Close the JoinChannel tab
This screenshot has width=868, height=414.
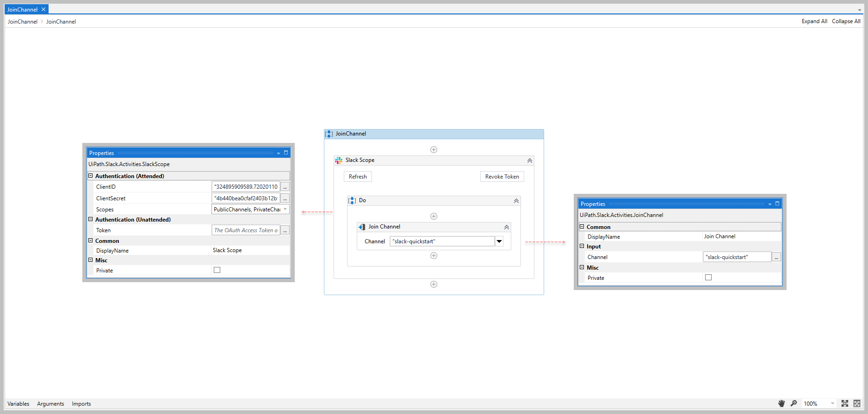(x=43, y=9)
